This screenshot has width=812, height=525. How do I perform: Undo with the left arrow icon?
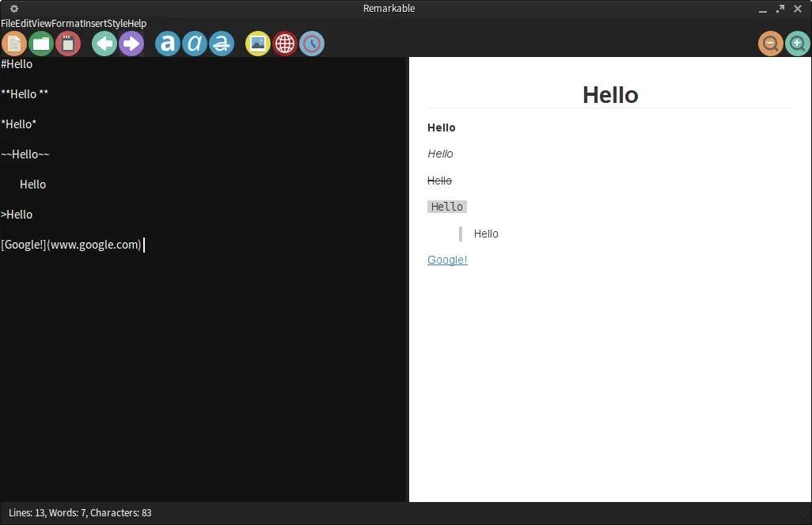click(x=104, y=44)
